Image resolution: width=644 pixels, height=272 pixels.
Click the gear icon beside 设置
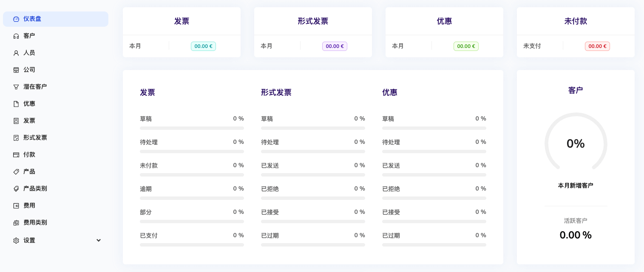click(16, 241)
